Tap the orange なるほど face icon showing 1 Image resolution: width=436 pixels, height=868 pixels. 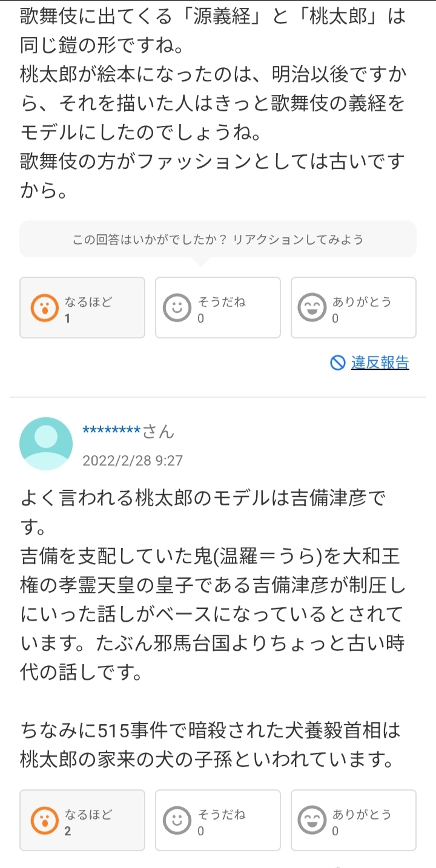[x=45, y=308]
